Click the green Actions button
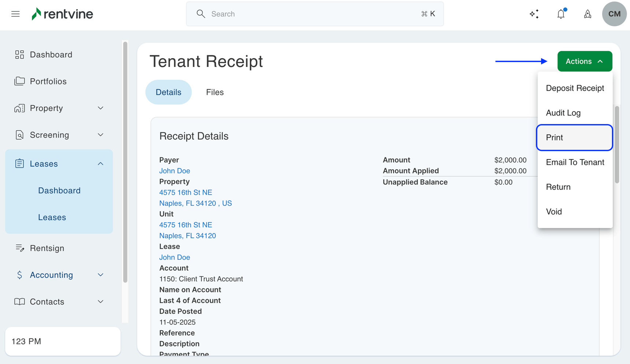 coord(584,61)
